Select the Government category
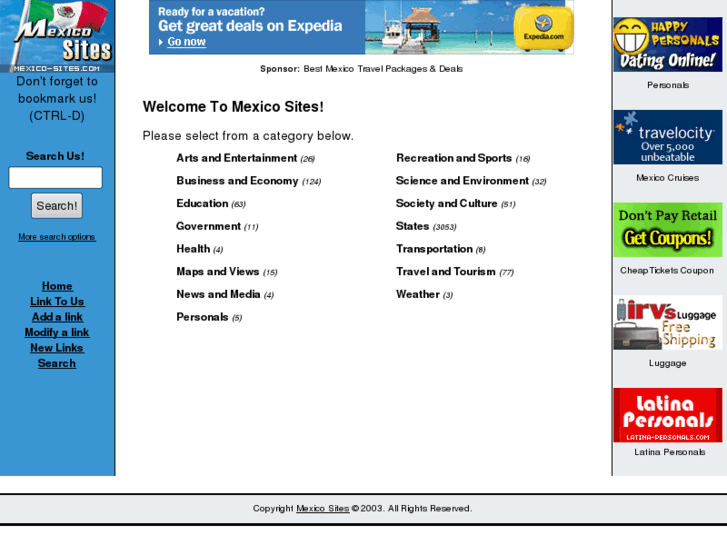727x545 pixels. click(208, 226)
